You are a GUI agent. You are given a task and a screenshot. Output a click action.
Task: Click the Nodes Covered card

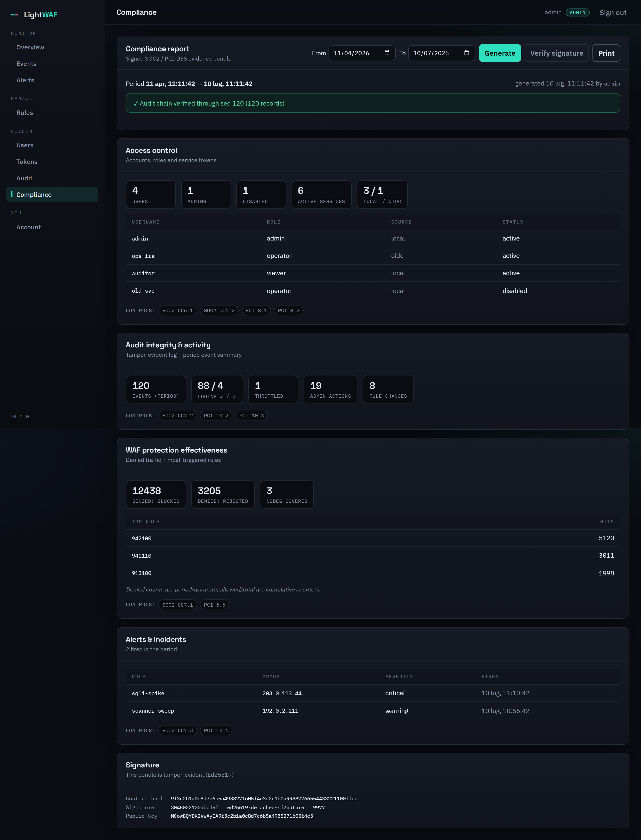point(286,494)
